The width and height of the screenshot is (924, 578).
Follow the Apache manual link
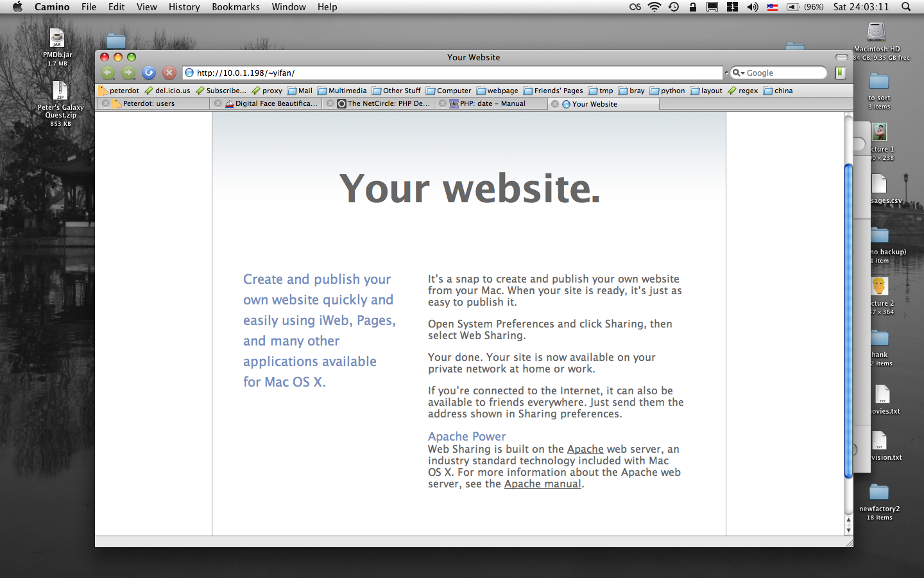[x=542, y=484]
